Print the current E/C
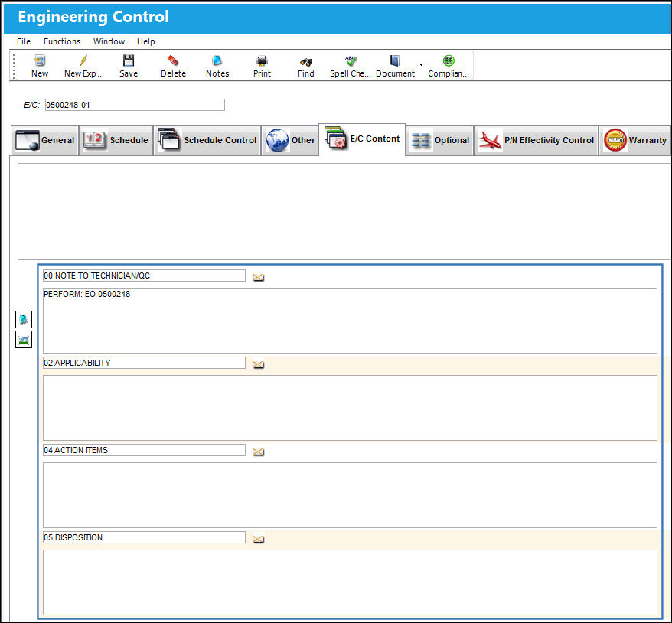 point(262,66)
